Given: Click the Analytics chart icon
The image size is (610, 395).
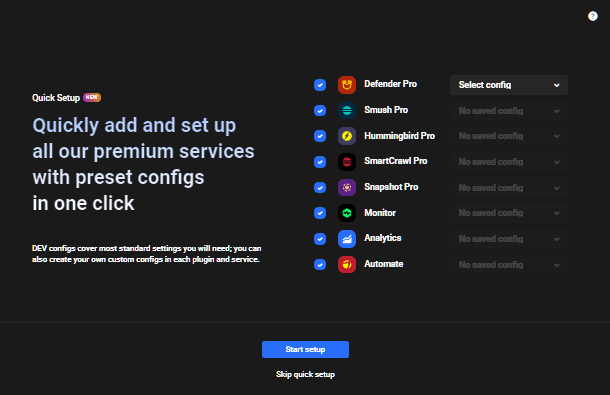Looking at the screenshot, I should 347,239.
